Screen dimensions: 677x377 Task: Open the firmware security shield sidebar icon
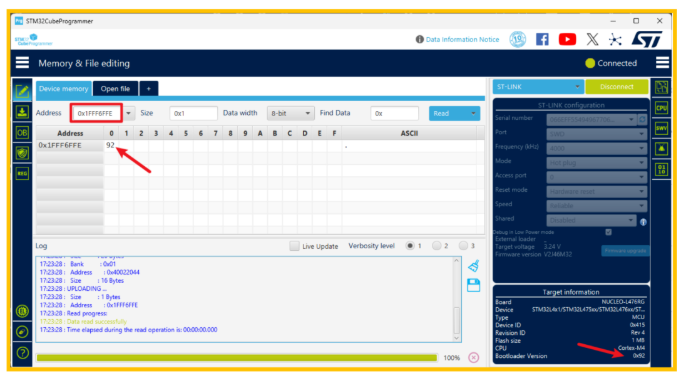click(x=22, y=152)
